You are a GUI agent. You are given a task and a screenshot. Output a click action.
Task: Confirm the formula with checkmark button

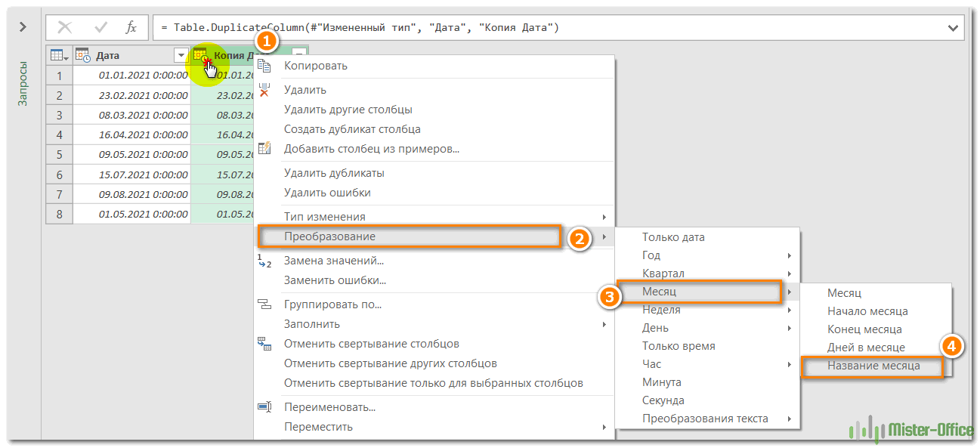(101, 27)
